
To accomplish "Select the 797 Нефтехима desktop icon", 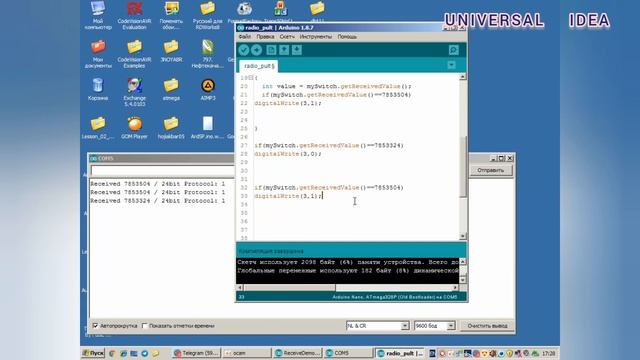I will click(x=208, y=54).
